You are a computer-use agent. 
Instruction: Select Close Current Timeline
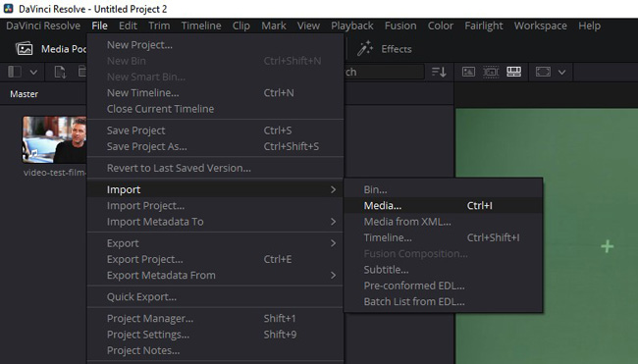coord(216,109)
